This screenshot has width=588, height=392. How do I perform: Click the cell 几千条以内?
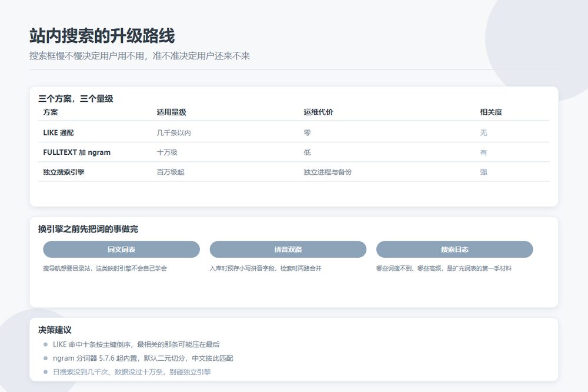click(173, 132)
